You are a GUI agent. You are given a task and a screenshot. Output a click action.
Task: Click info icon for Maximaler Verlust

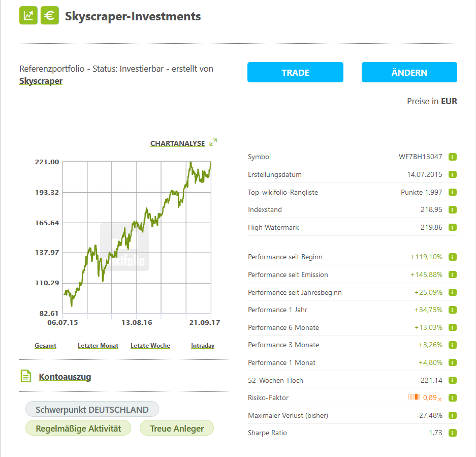pyautogui.click(x=453, y=415)
